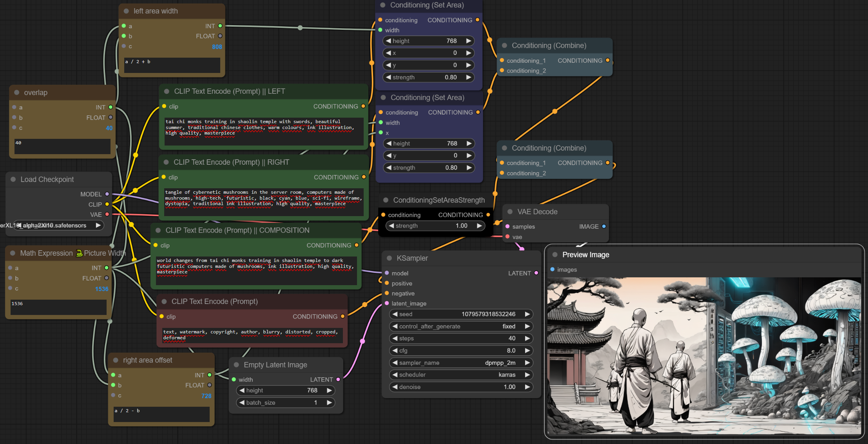
Task: Click the VAE Decode IMAGE output socket
Action: (x=604, y=226)
